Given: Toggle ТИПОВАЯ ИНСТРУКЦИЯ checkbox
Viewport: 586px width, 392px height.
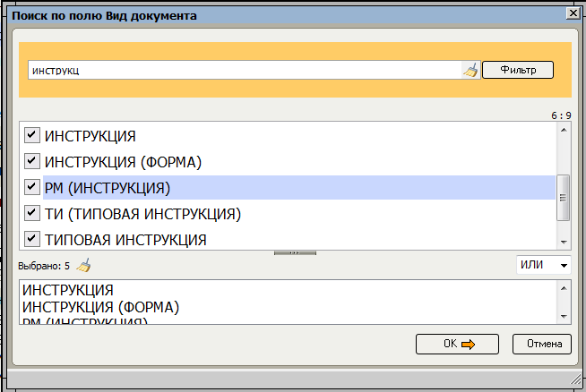Looking at the screenshot, I should 32,239.
